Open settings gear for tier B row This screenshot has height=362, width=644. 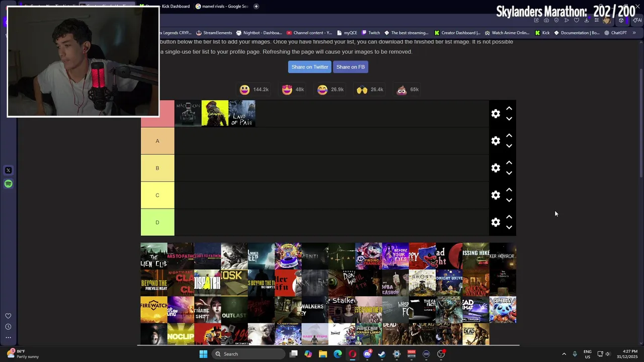click(x=496, y=168)
